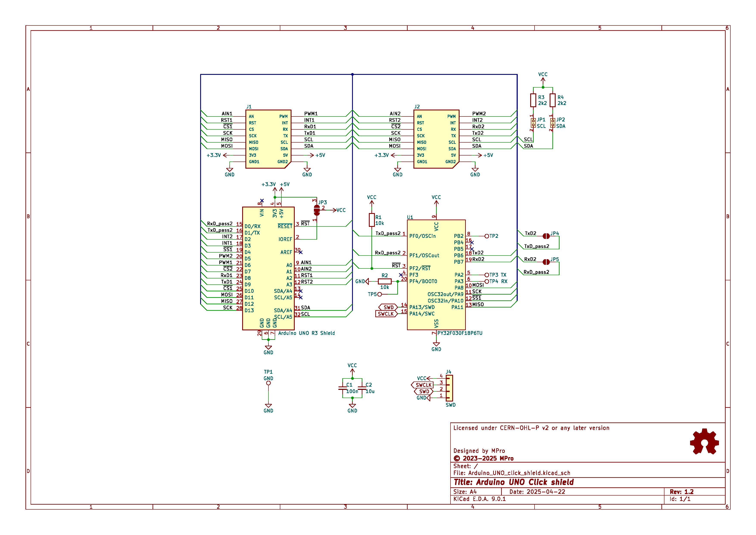Select the R4 2k2 pull-up resistor

click(x=553, y=100)
